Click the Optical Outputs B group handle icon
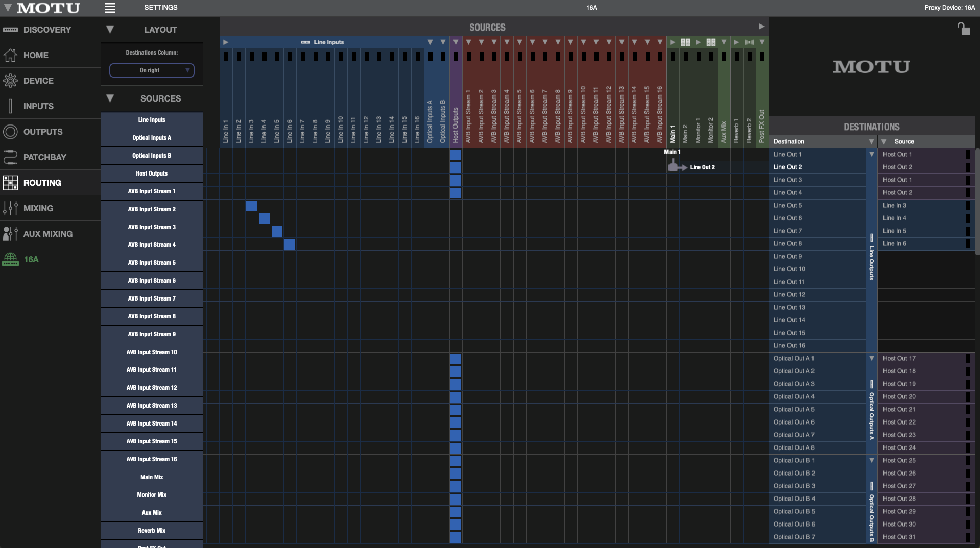Viewport: 980px width, 548px height. click(871, 486)
